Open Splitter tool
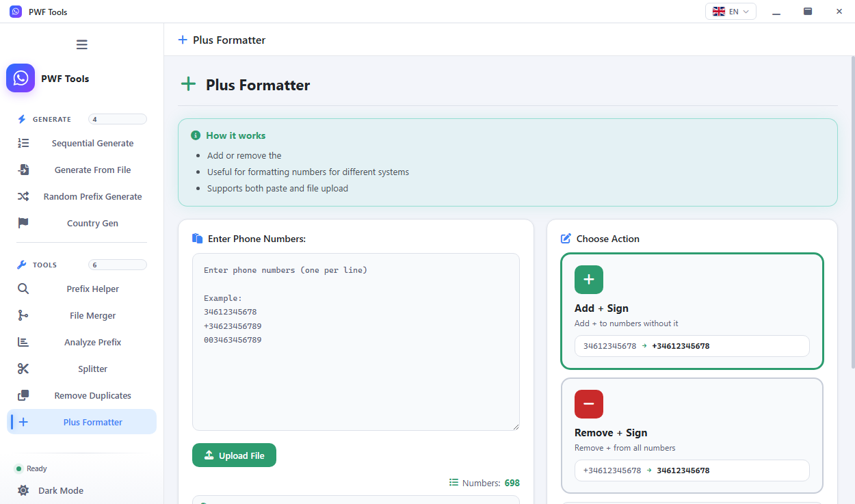The image size is (855, 504). 82,369
